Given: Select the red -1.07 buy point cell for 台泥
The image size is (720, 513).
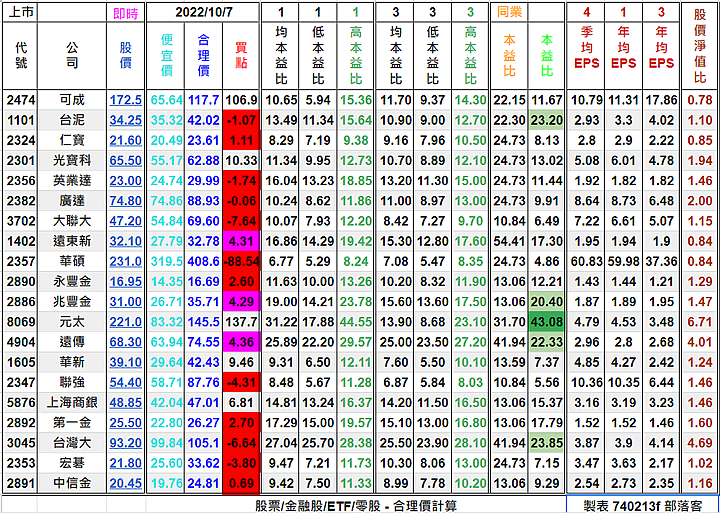Looking at the screenshot, I should point(241,120).
